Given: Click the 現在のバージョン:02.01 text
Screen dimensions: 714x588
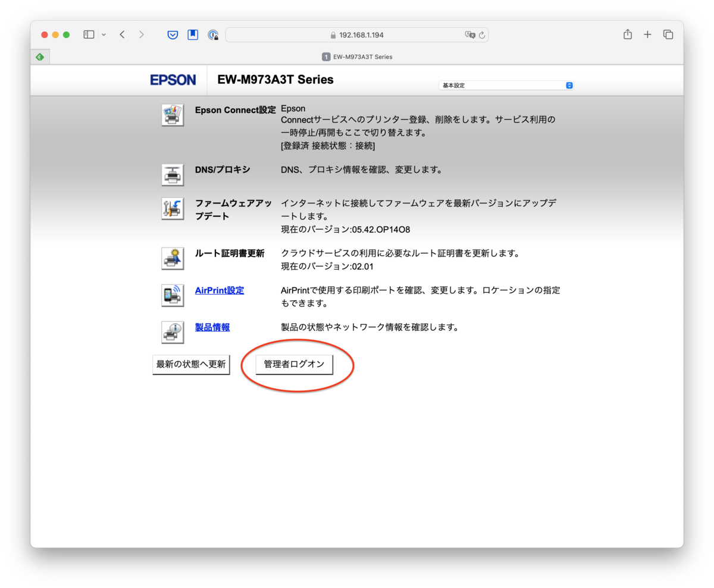Looking at the screenshot, I should pyautogui.click(x=327, y=266).
